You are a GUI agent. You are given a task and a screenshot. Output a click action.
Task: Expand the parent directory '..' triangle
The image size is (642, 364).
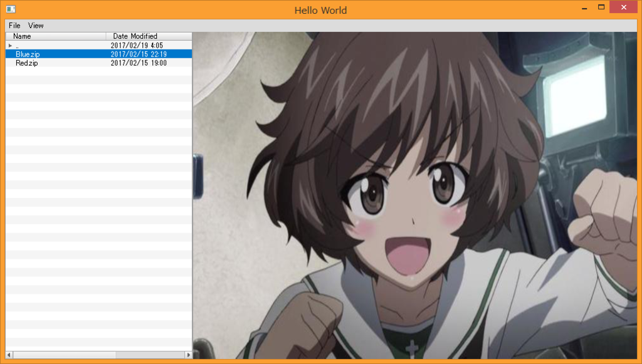pyautogui.click(x=10, y=45)
